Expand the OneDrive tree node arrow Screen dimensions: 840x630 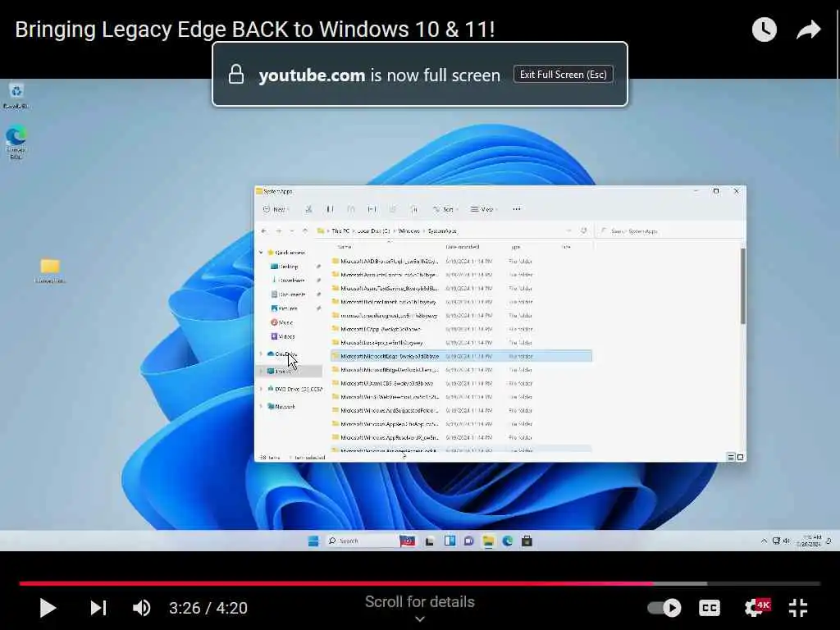(261, 354)
